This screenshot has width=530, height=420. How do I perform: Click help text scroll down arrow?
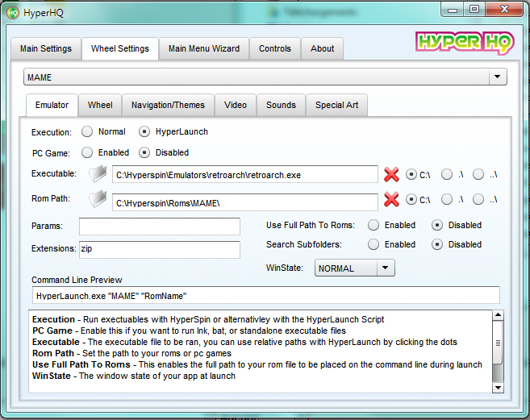(498, 387)
